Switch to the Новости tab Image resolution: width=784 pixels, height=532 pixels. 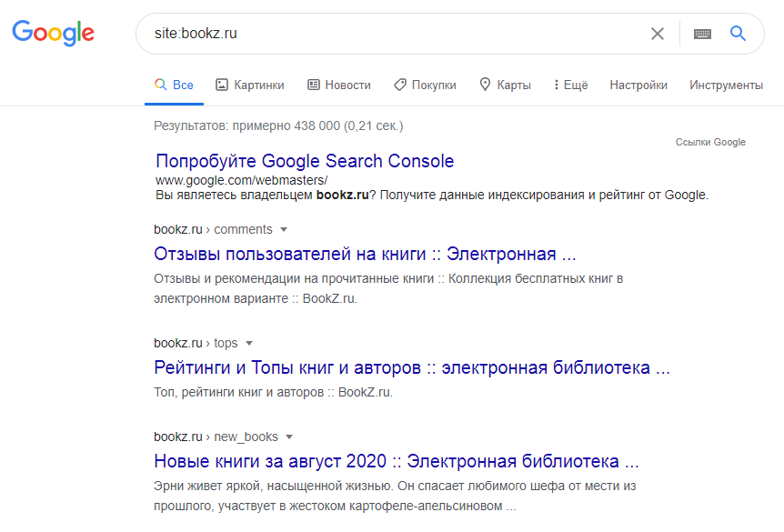pyautogui.click(x=339, y=85)
